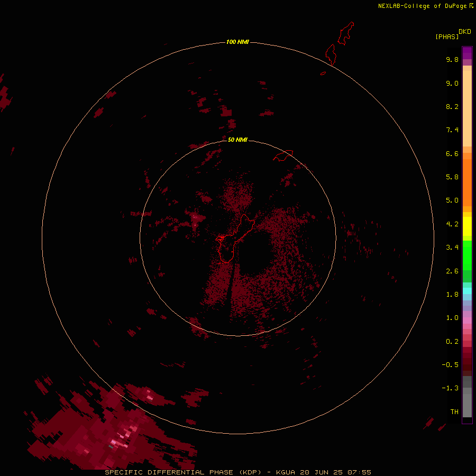Click the 3.4 colorbar scale label

click(x=452, y=248)
